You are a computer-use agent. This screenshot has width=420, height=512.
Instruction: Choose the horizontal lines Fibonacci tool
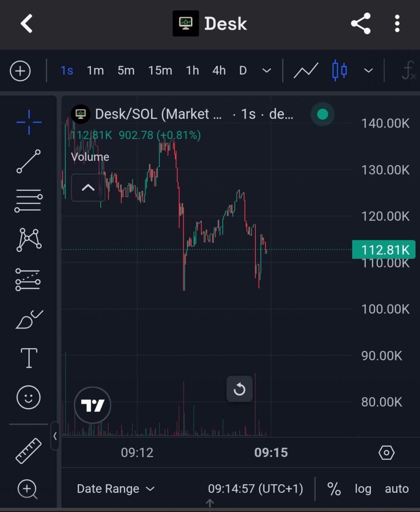point(29,201)
